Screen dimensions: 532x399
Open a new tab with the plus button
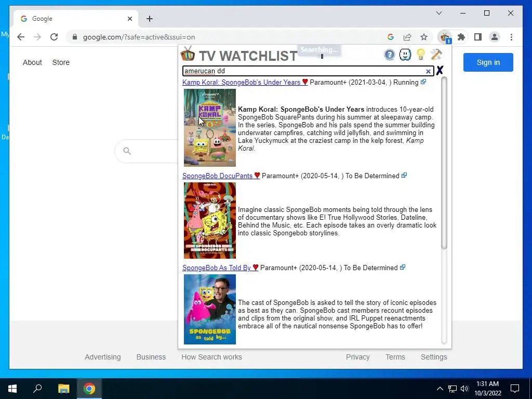pos(150,19)
